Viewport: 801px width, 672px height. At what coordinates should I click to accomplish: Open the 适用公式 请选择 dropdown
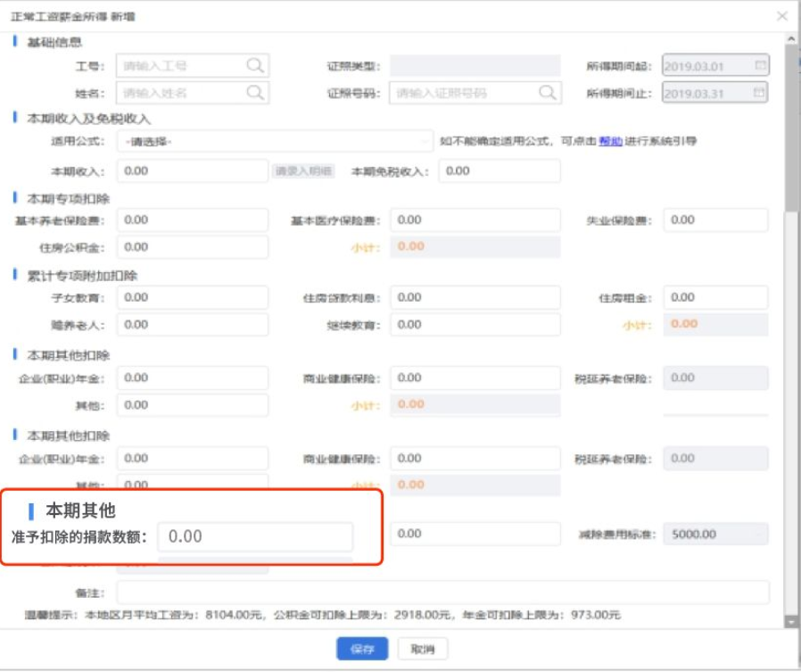[x=275, y=141]
